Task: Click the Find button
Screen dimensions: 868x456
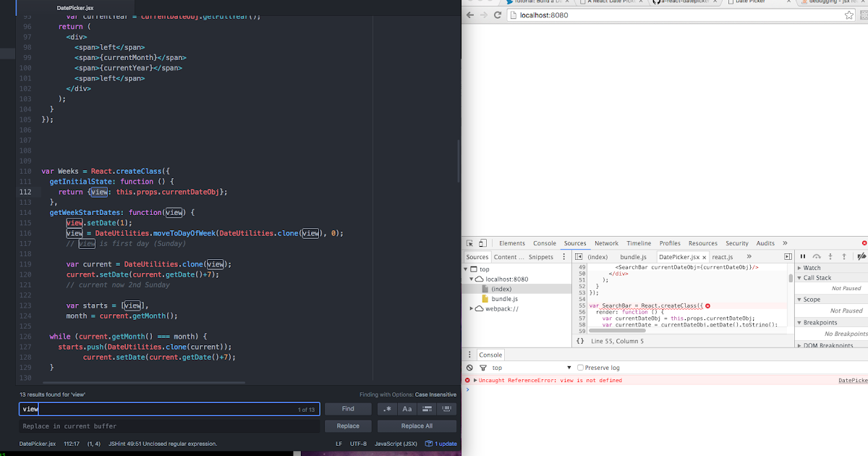Action: (348, 409)
